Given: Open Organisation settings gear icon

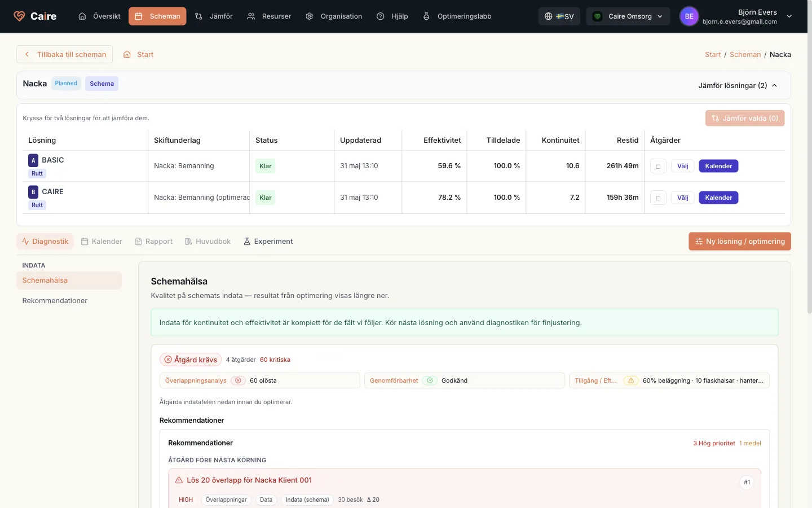Looking at the screenshot, I should (x=310, y=16).
